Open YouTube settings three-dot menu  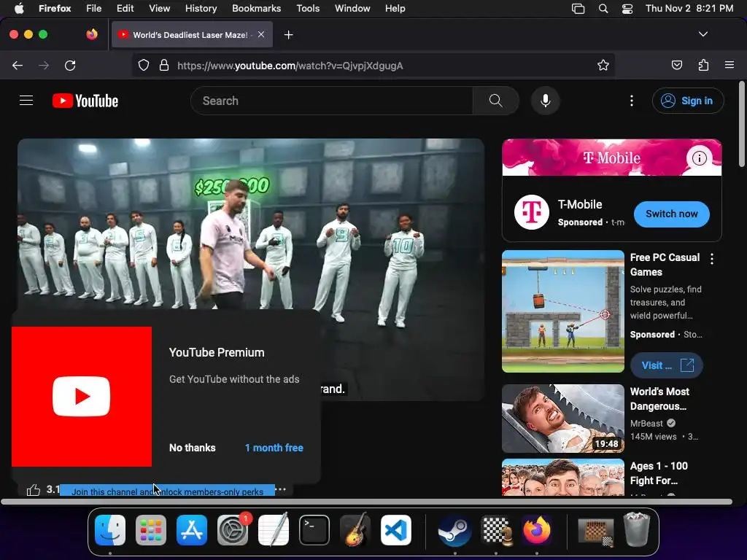coord(632,101)
